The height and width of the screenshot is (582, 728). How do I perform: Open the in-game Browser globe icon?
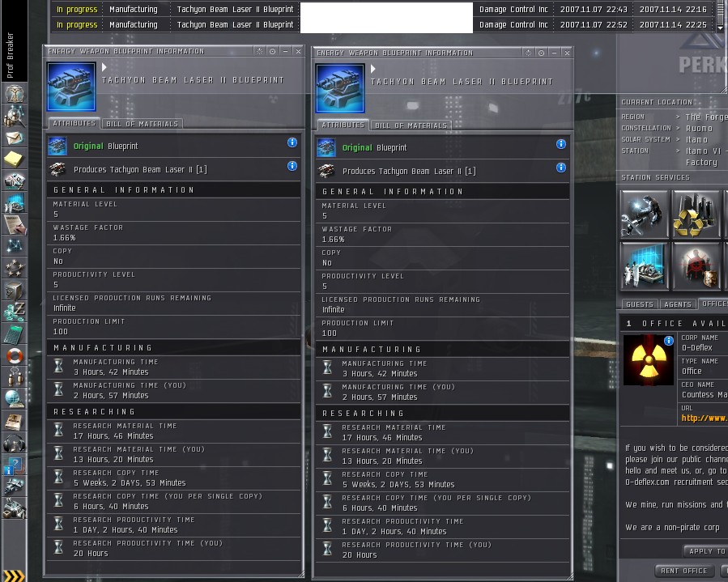click(x=15, y=400)
